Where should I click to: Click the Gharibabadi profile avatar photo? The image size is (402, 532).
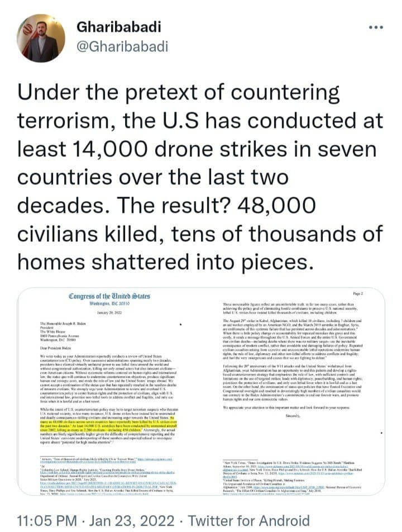40,39
